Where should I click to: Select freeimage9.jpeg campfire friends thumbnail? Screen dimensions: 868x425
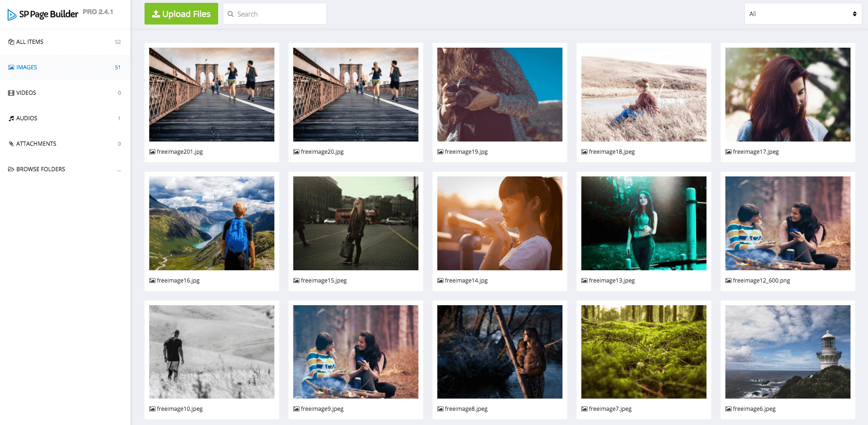coord(356,352)
